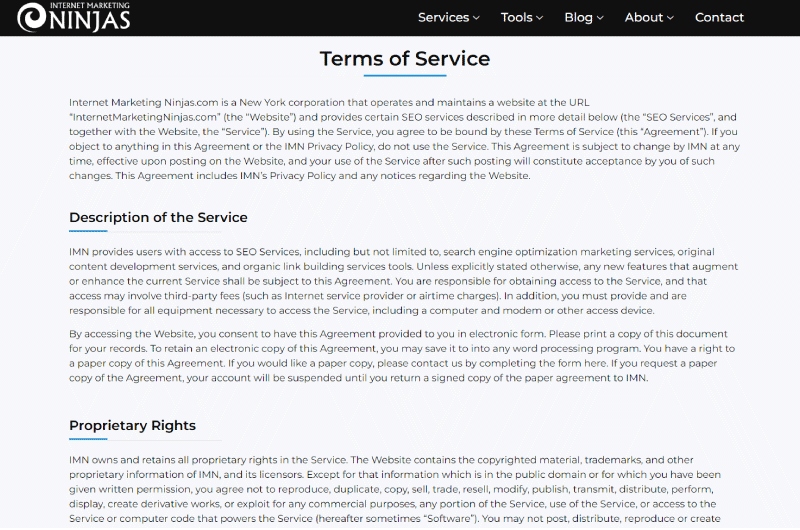This screenshot has height=530, width=800.
Task: Click the sentence starting 'By accessing the Website'
Action: [x=307, y=334]
